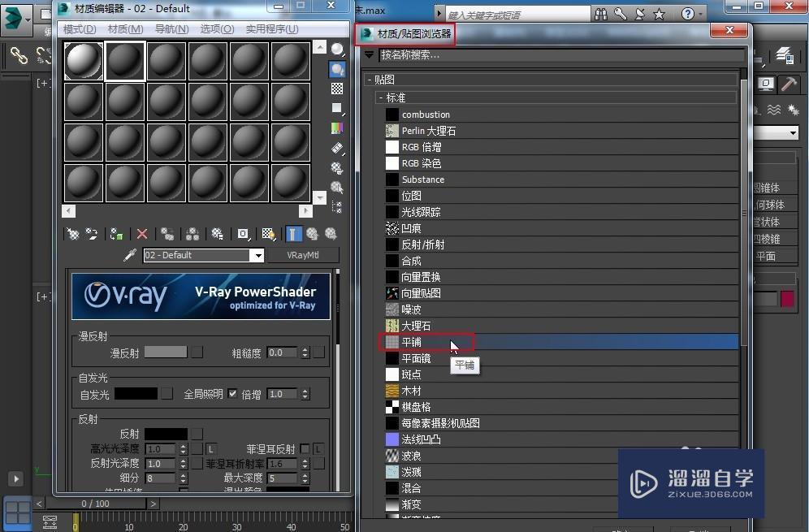Open the Material/Map Navigator icon
This screenshot has width=809, height=532.
click(337, 207)
